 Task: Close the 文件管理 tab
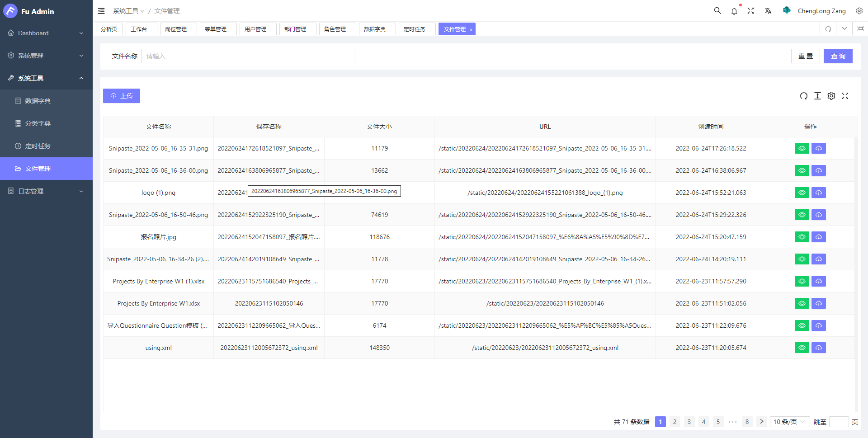point(471,29)
